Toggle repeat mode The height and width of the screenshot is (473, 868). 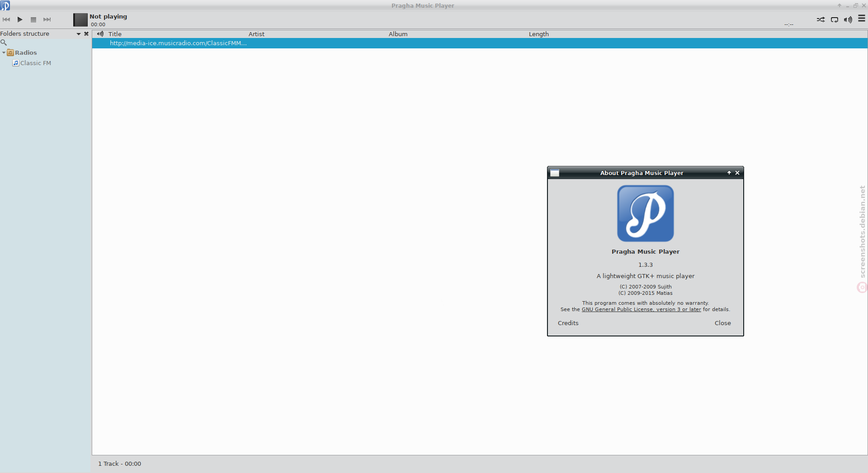click(x=835, y=19)
